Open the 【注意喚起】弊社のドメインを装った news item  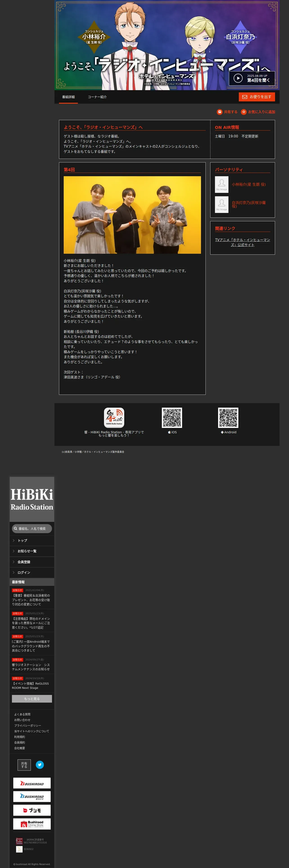[32, 621]
